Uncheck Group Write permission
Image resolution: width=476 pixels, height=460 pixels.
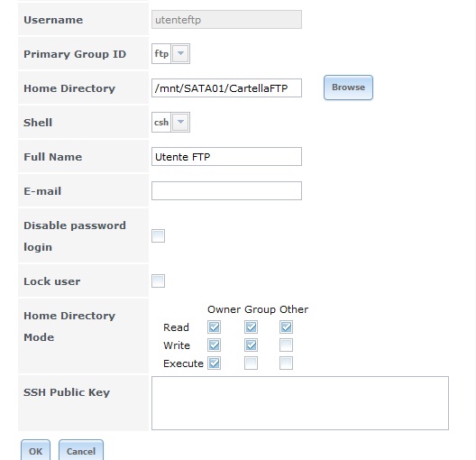[x=251, y=345]
